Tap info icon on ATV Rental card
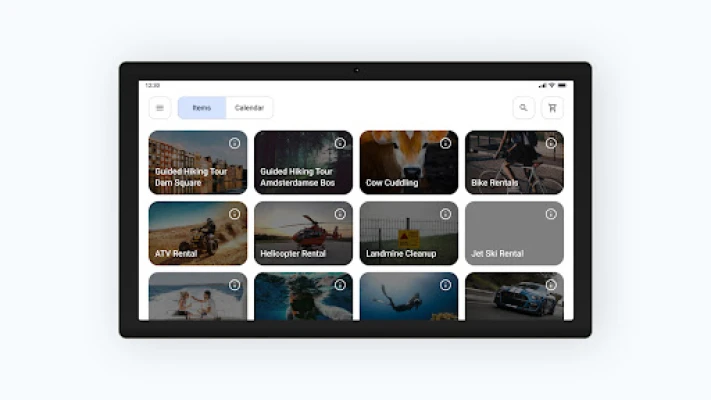 [234, 214]
